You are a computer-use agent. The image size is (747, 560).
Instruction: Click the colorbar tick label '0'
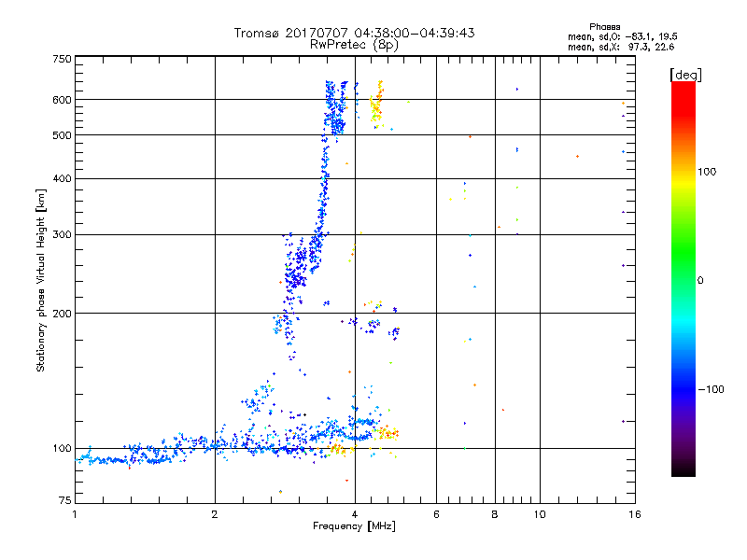699,281
